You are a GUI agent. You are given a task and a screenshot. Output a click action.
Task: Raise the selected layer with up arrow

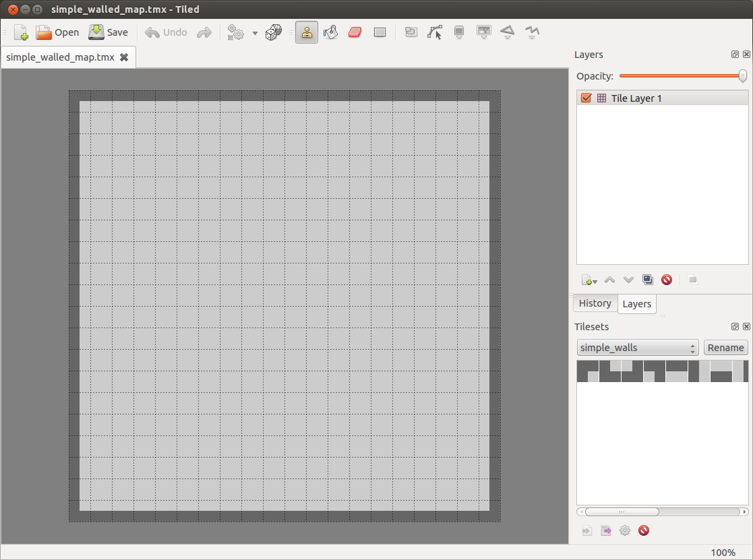609,279
